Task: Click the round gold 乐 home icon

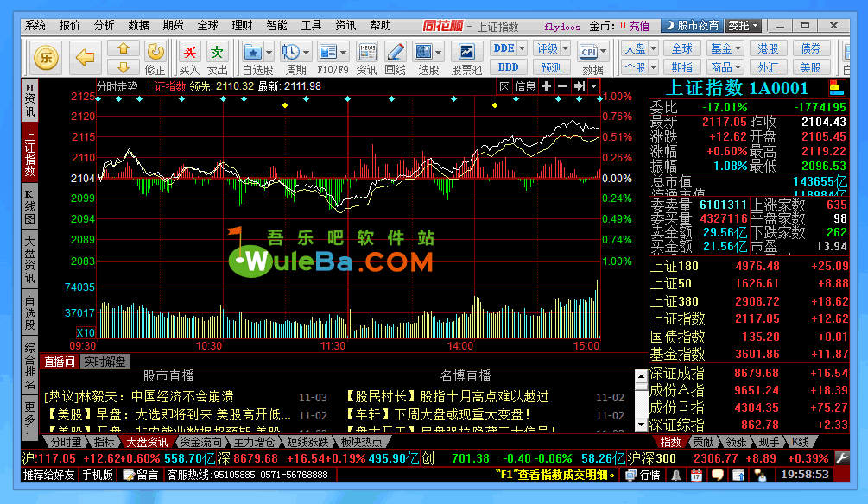Action: click(x=46, y=57)
